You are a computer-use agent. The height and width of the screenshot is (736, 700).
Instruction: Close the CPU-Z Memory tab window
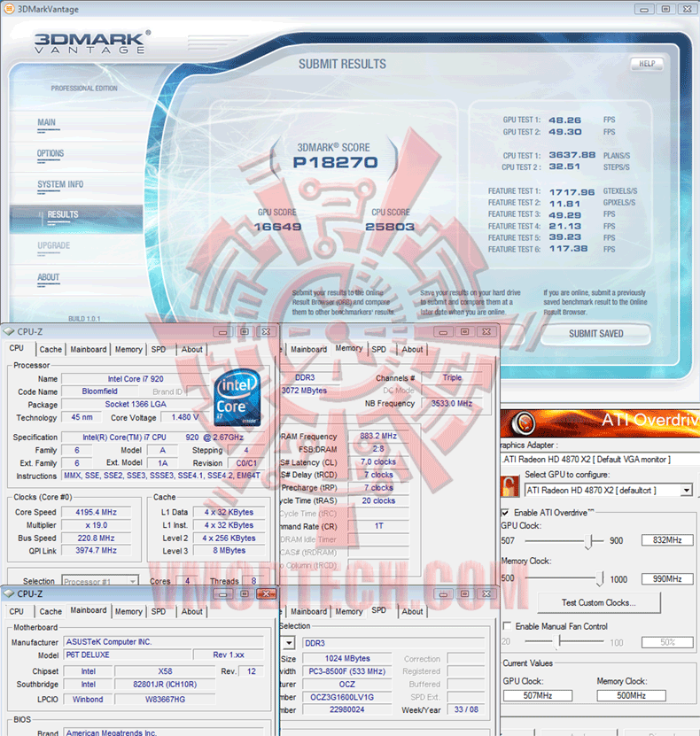[486, 332]
